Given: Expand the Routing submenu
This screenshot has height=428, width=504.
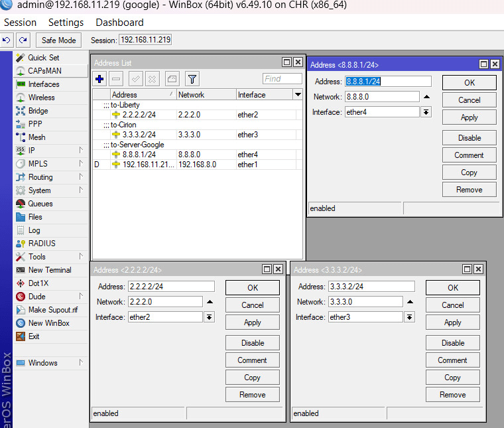Looking at the screenshot, I should (x=51, y=177).
